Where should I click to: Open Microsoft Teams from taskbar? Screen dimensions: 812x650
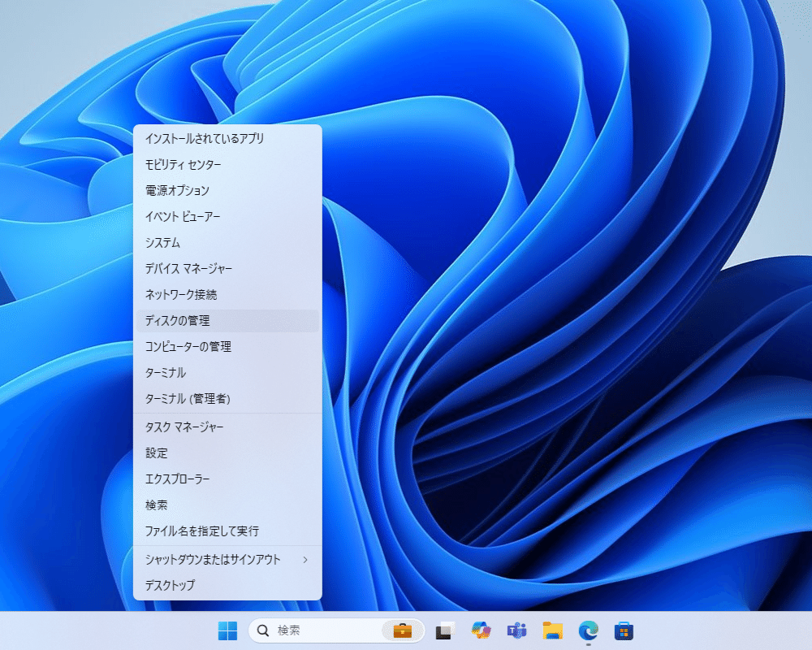coord(516,630)
